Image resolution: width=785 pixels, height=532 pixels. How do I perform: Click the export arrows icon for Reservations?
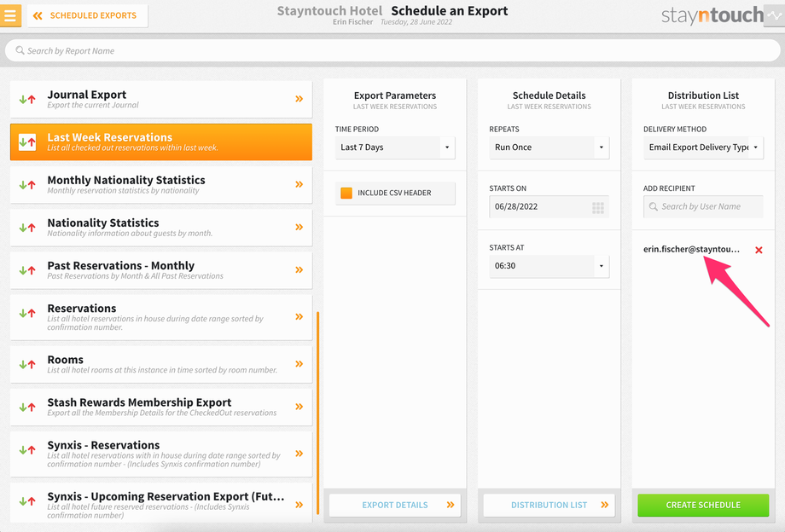(27, 313)
